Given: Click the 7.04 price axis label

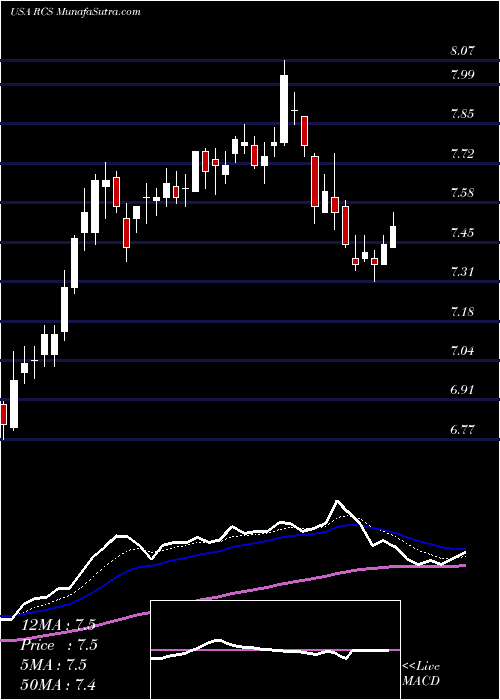Looking at the screenshot, I should [x=462, y=350].
